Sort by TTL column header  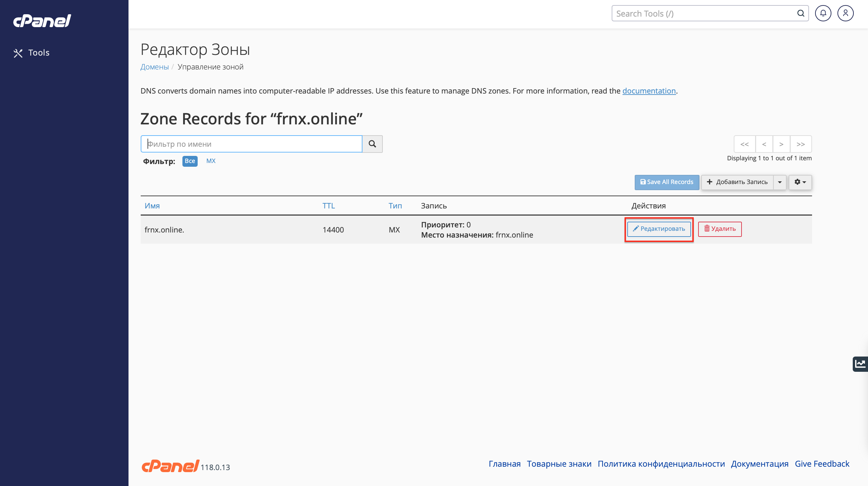(x=329, y=206)
